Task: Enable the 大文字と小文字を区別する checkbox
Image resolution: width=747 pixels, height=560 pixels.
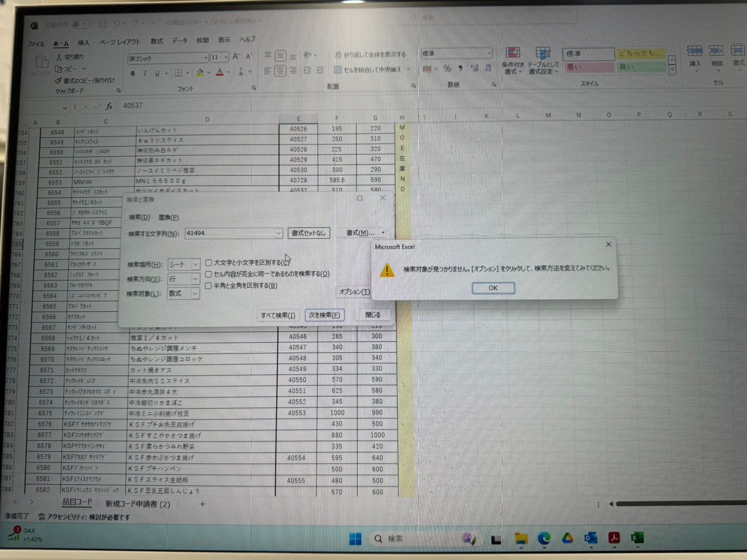Action: 209,263
